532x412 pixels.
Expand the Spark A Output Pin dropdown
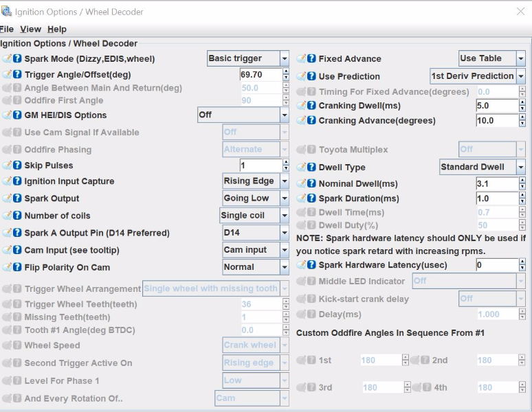point(284,233)
